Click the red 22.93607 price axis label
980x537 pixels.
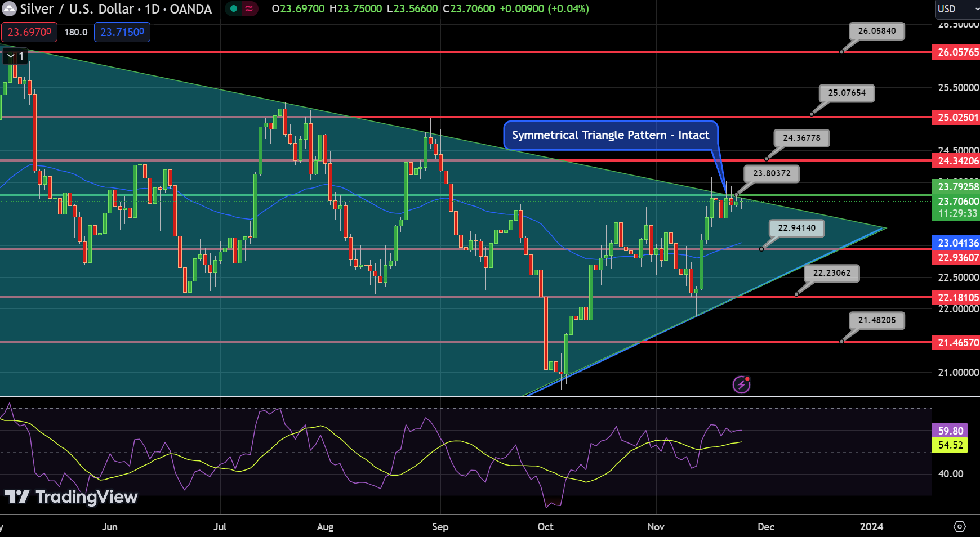pos(956,258)
